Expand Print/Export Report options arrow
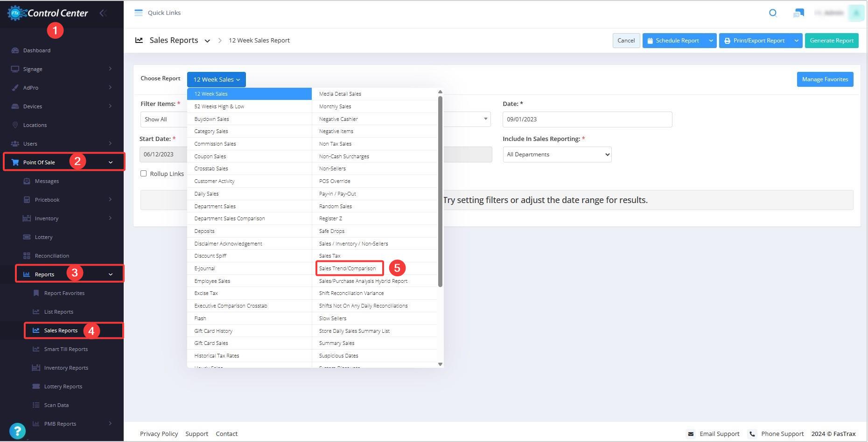 tap(796, 41)
